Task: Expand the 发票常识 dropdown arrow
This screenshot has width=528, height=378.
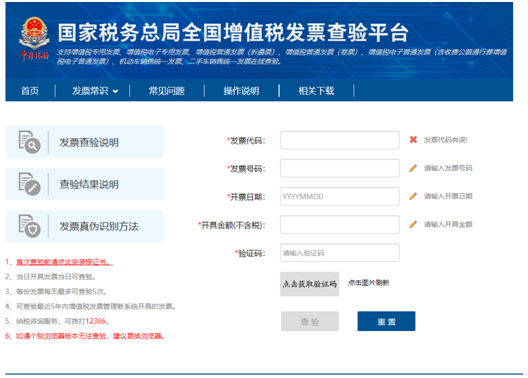Action: (x=115, y=91)
